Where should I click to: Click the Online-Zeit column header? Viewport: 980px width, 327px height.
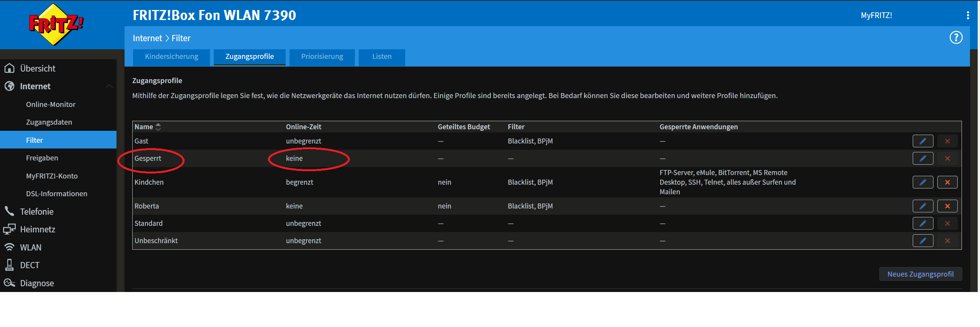(303, 127)
